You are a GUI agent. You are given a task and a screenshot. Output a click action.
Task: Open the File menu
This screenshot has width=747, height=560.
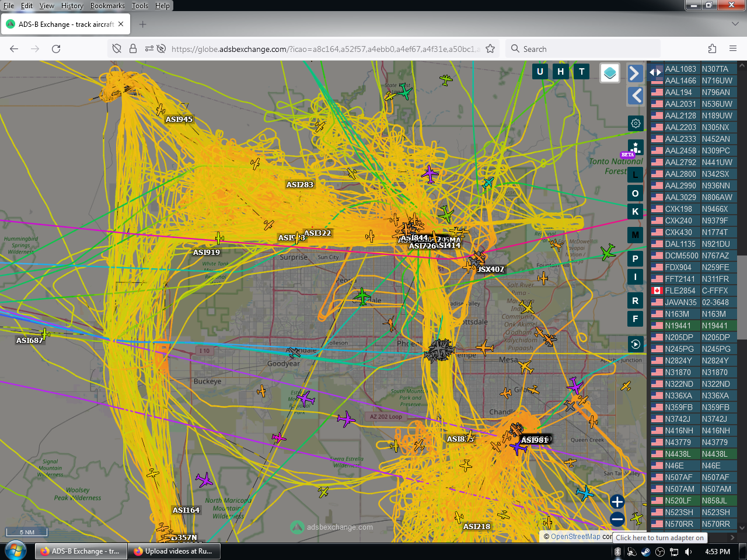(9, 6)
